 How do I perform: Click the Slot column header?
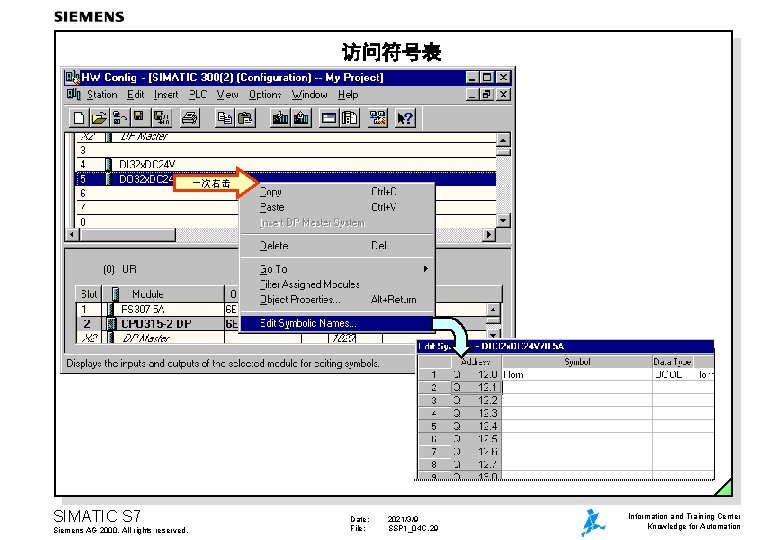89,294
